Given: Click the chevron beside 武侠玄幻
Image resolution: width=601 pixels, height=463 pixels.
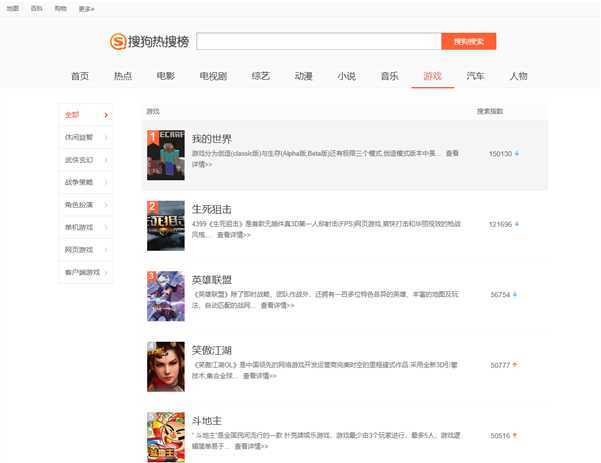Looking at the screenshot, I should [x=106, y=160].
